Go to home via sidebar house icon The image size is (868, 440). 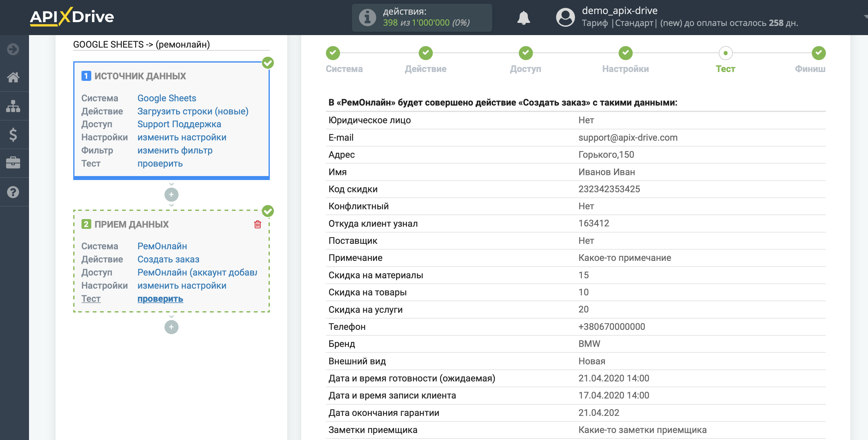pyautogui.click(x=13, y=78)
